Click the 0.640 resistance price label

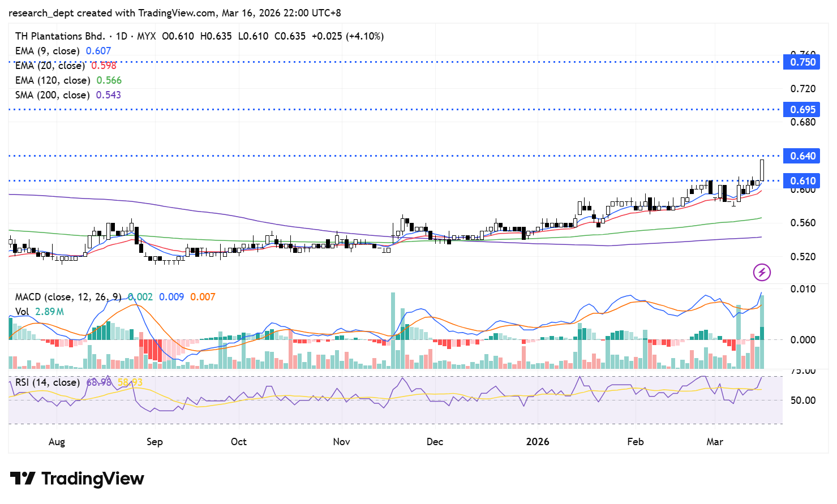802,156
